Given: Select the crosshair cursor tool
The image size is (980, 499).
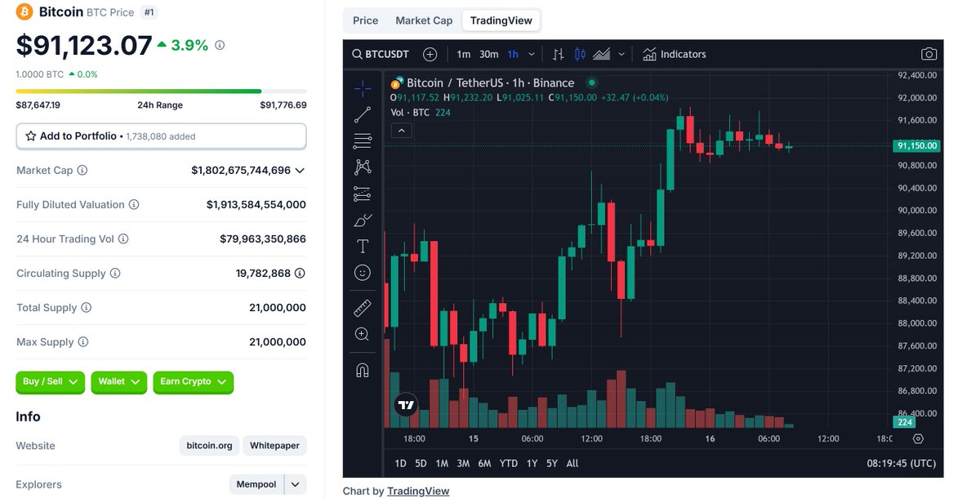Looking at the screenshot, I should (x=363, y=89).
